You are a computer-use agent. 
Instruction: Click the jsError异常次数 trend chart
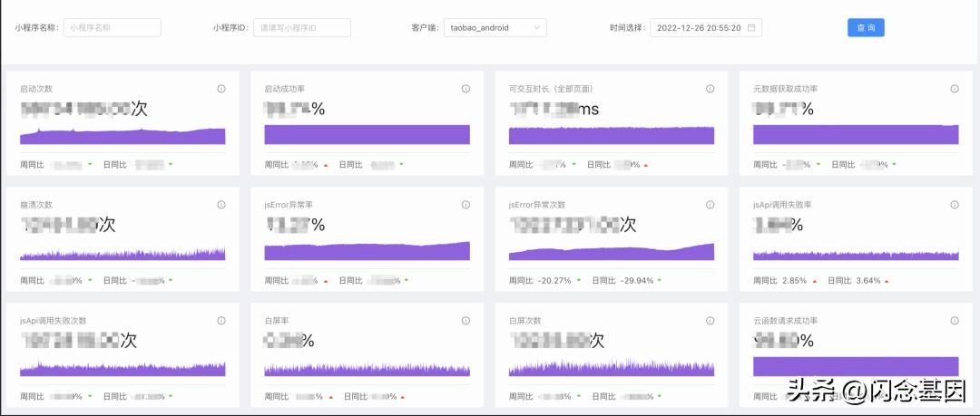612,252
